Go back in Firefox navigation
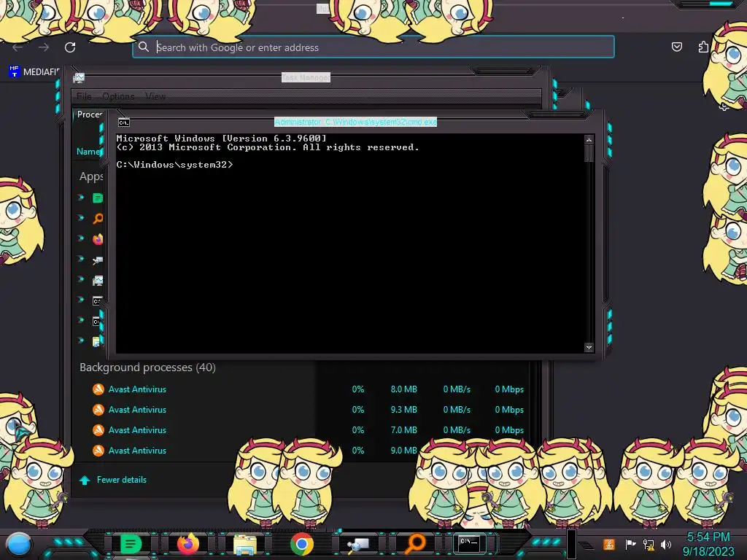The width and height of the screenshot is (747, 560). click(18, 47)
